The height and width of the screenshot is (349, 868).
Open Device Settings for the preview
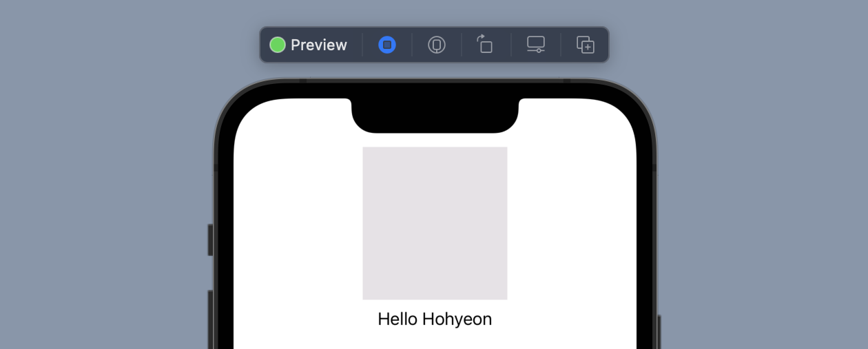[536, 45]
